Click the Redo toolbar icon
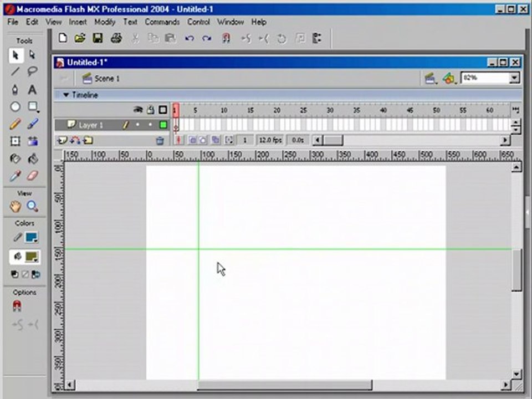 click(x=207, y=38)
